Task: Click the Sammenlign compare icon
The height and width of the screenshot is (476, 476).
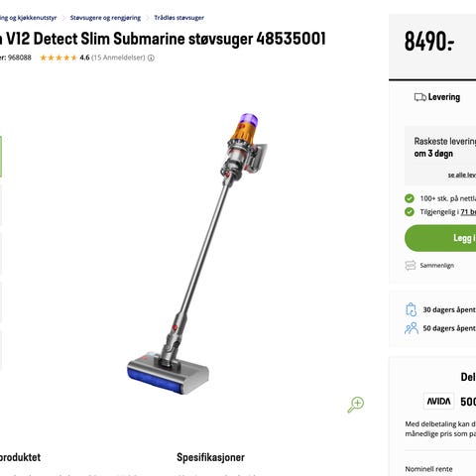Action: pyautogui.click(x=411, y=266)
